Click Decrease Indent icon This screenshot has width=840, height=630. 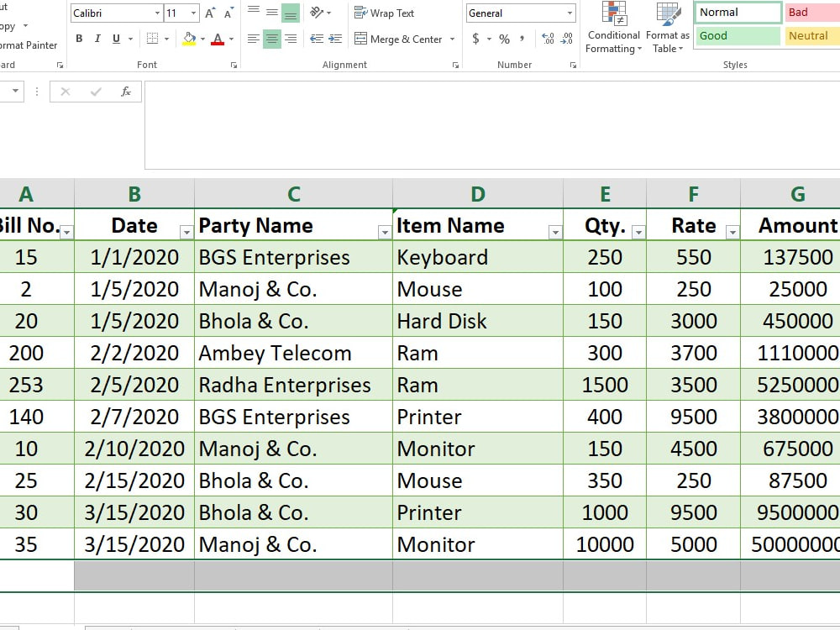click(x=317, y=39)
